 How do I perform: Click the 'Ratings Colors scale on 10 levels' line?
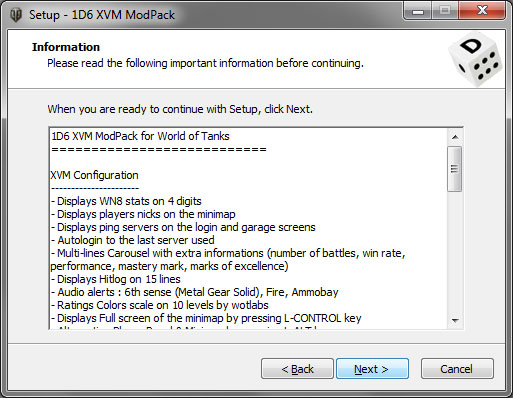tap(160, 305)
